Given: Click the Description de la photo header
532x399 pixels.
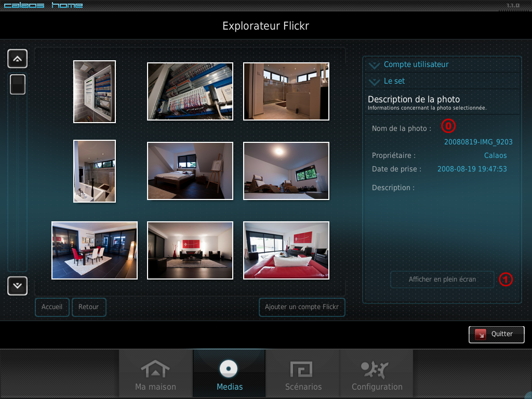Looking at the screenshot, I should click(x=414, y=99).
